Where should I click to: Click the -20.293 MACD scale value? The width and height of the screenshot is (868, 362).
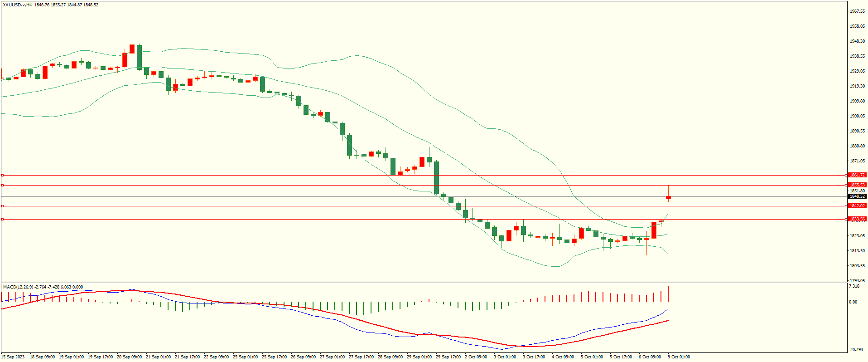pyautogui.click(x=856, y=350)
